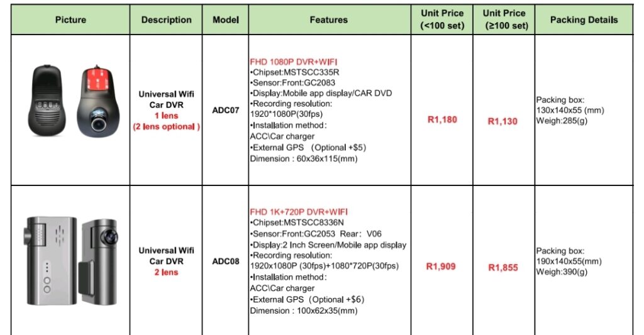Select the Packing Details column header

(x=584, y=19)
